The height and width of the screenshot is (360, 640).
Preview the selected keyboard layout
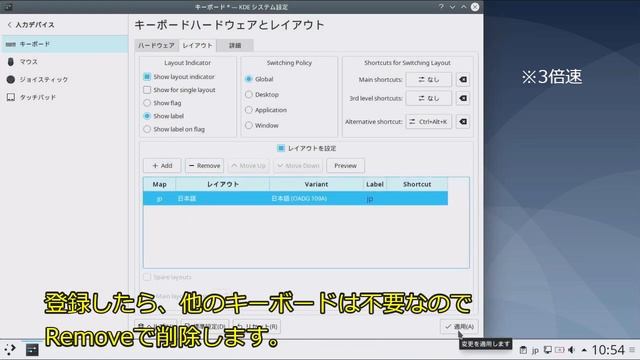[345, 166]
